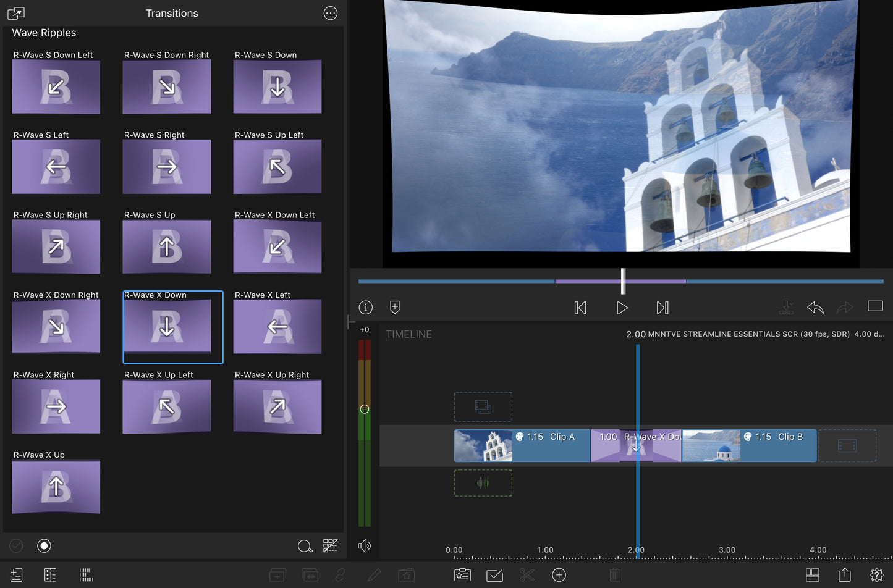Open the Transitions more options menu

coord(331,13)
